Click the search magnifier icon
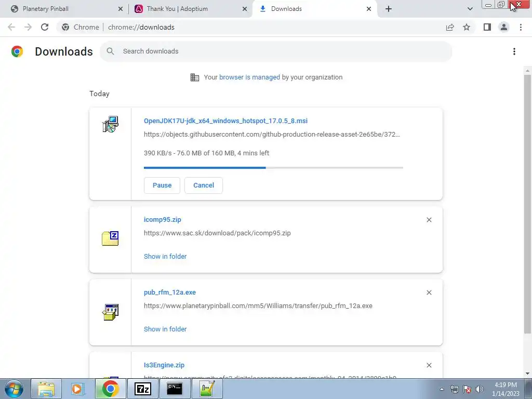This screenshot has height=399, width=532. [110, 51]
